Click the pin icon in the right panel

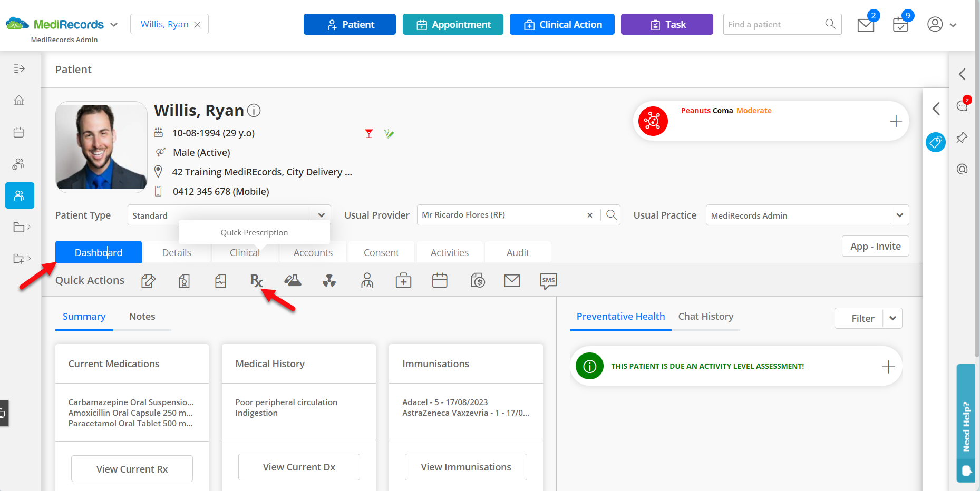(962, 138)
